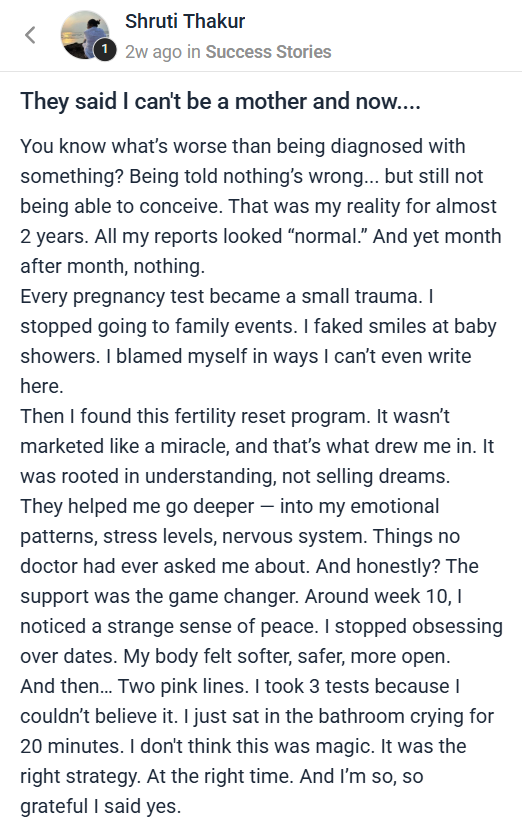
Task: Click the line 'over dates. My body felt softer'
Action: (x=235, y=657)
